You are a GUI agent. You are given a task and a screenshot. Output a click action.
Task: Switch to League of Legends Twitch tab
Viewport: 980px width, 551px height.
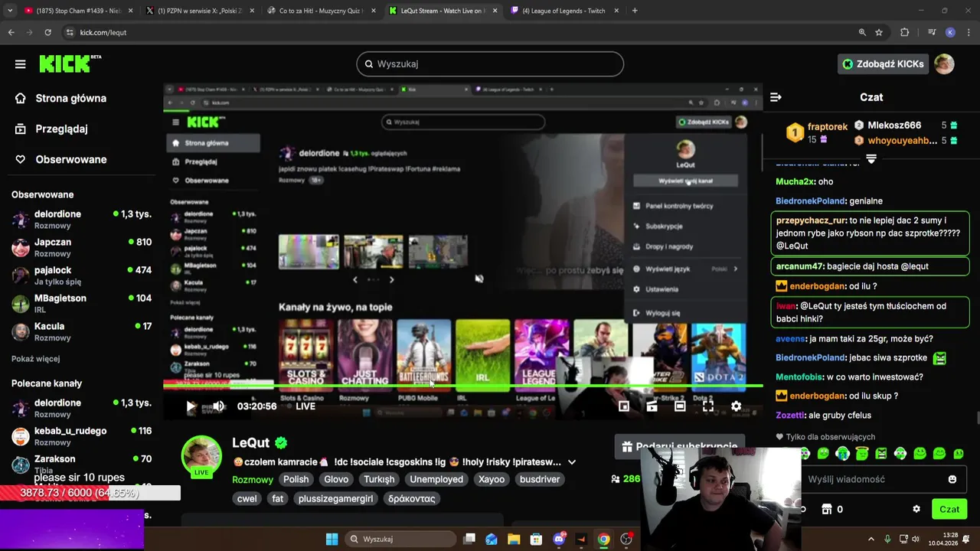click(565, 11)
